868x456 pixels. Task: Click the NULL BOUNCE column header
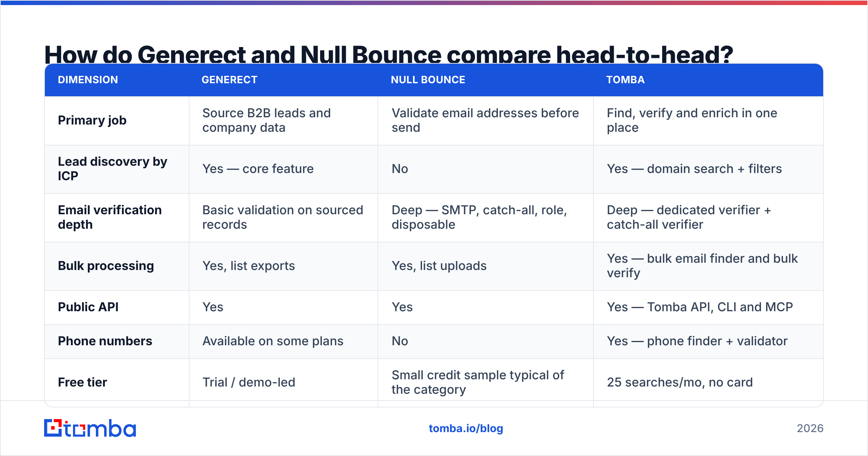click(428, 80)
